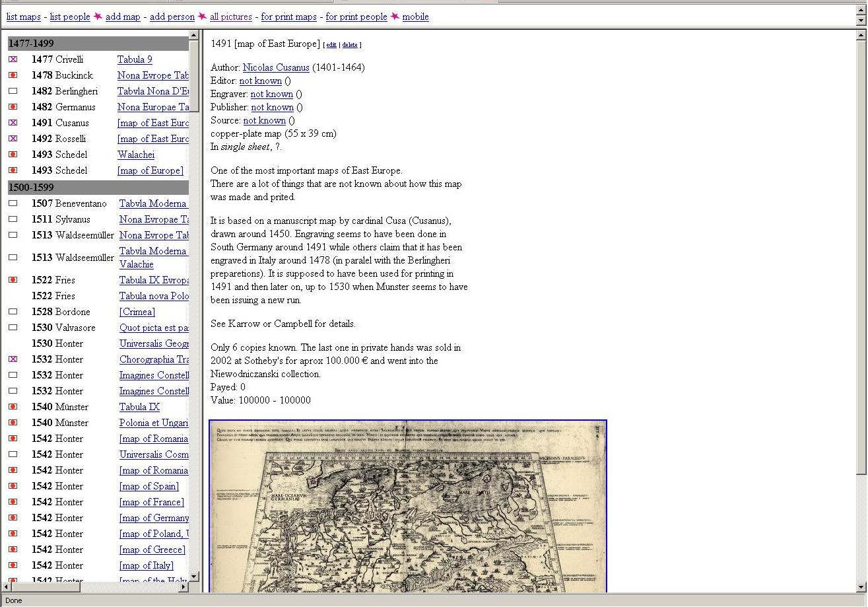Open the East Europe map image
Viewport: 868px width, 607px height.
tap(407, 506)
